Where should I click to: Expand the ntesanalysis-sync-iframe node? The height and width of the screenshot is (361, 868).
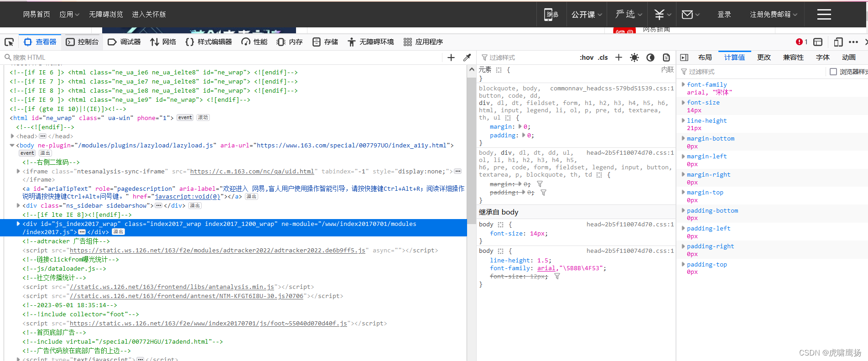click(x=18, y=171)
